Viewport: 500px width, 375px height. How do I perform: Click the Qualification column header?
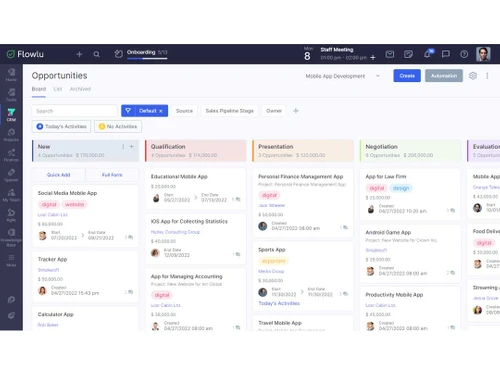196,151
